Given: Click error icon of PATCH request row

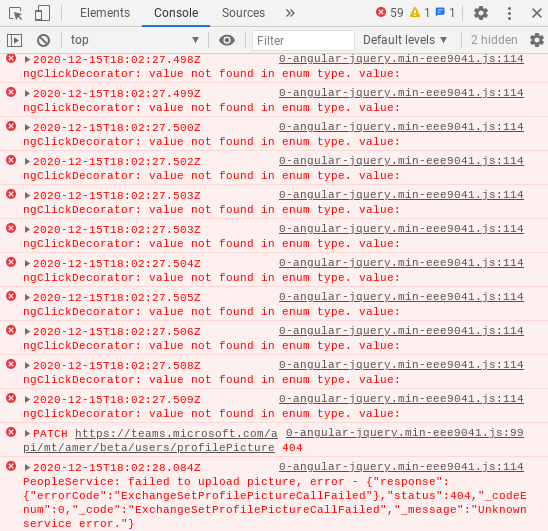Looking at the screenshot, I should click(11, 432).
